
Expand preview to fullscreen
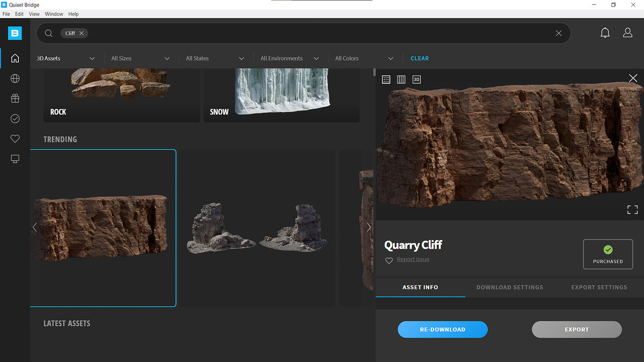(x=633, y=210)
